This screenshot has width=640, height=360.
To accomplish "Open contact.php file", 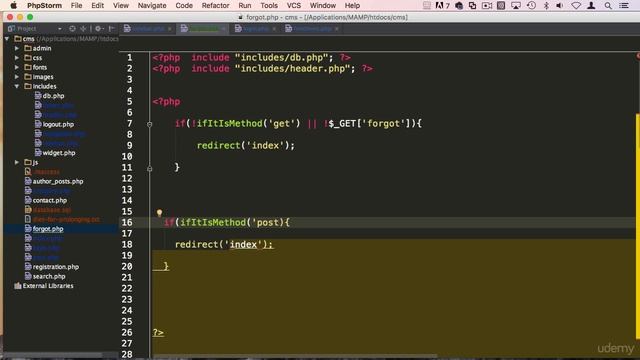I will tap(49, 200).
